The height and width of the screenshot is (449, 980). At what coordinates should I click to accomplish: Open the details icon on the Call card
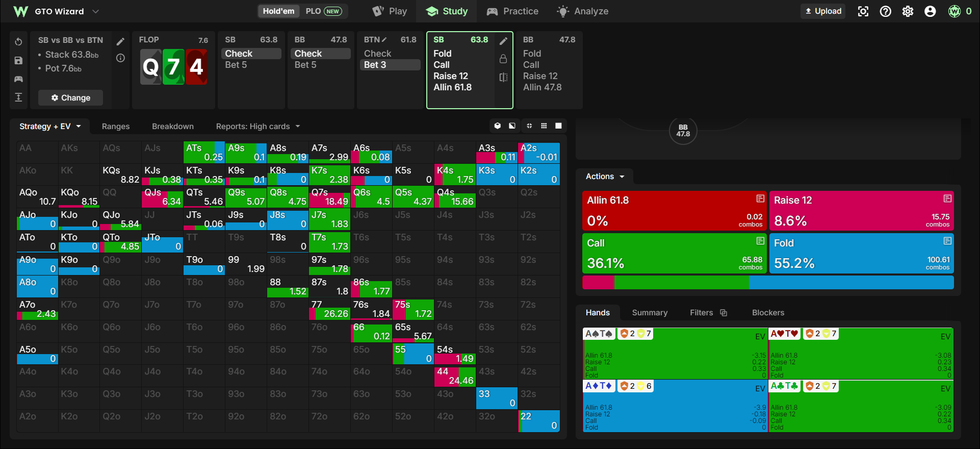pos(760,241)
